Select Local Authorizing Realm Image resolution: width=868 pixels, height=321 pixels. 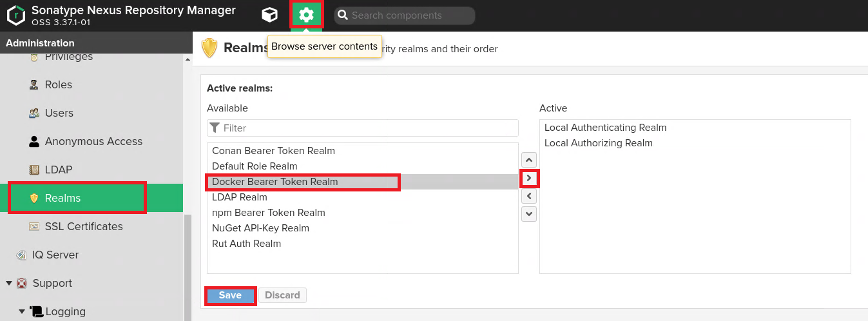click(x=695, y=143)
